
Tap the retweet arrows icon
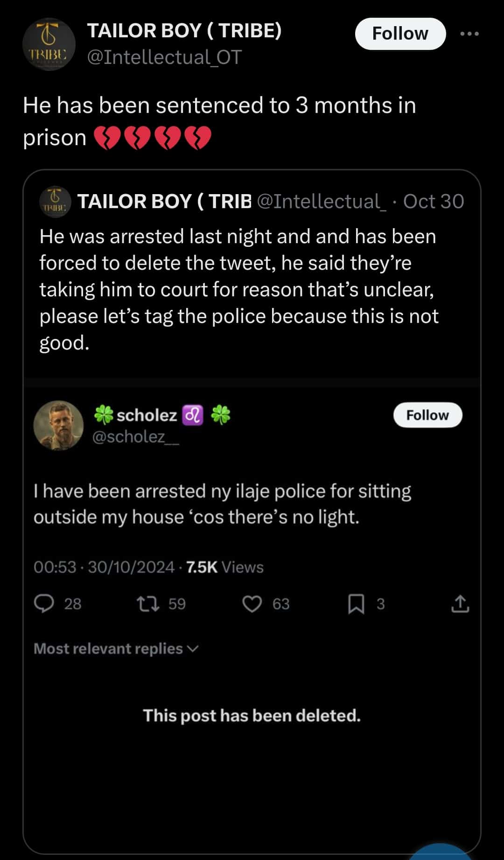click(x=148, y=603)
